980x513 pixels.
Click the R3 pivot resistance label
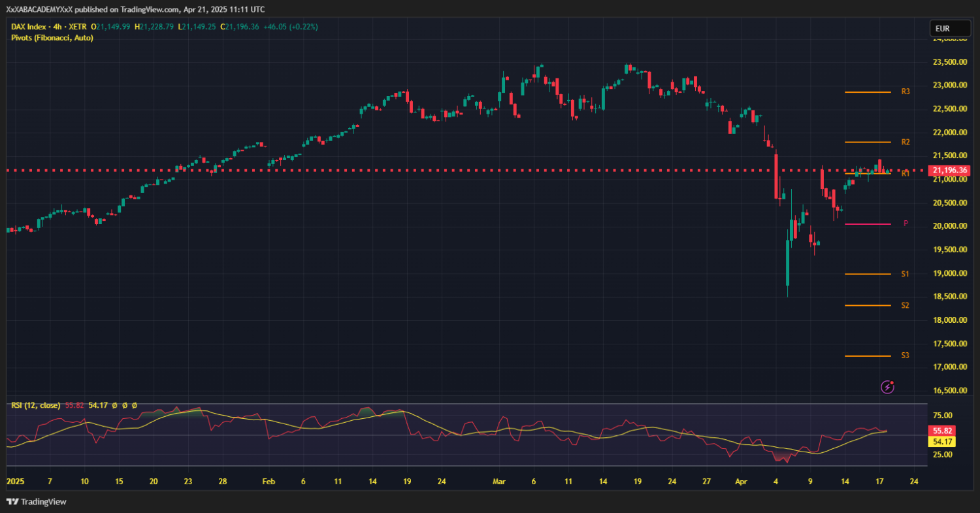click(906, 91)
